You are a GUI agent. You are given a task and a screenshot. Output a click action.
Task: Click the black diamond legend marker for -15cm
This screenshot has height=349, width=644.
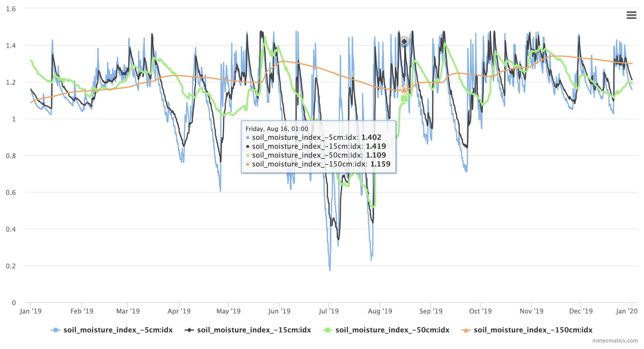[x=189, y=330]
